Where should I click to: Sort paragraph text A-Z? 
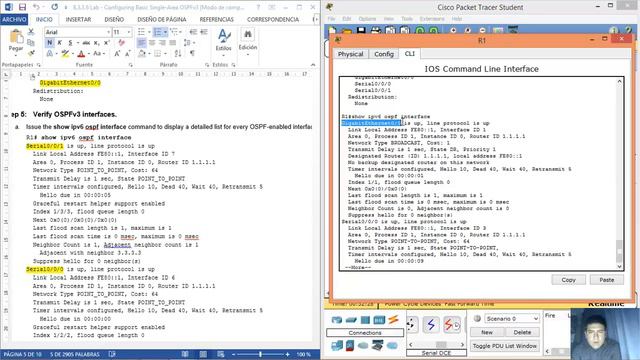click(x=178, y=53)
